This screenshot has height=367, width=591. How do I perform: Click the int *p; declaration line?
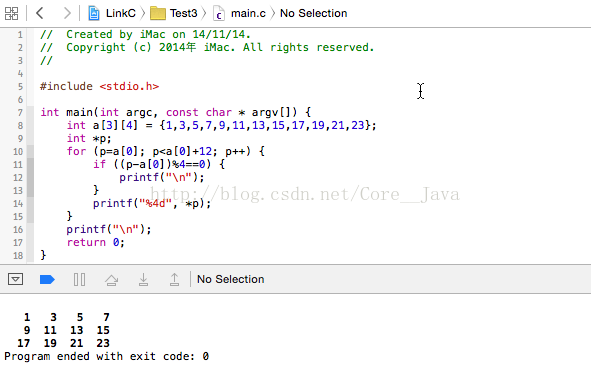tap(89, 139)
